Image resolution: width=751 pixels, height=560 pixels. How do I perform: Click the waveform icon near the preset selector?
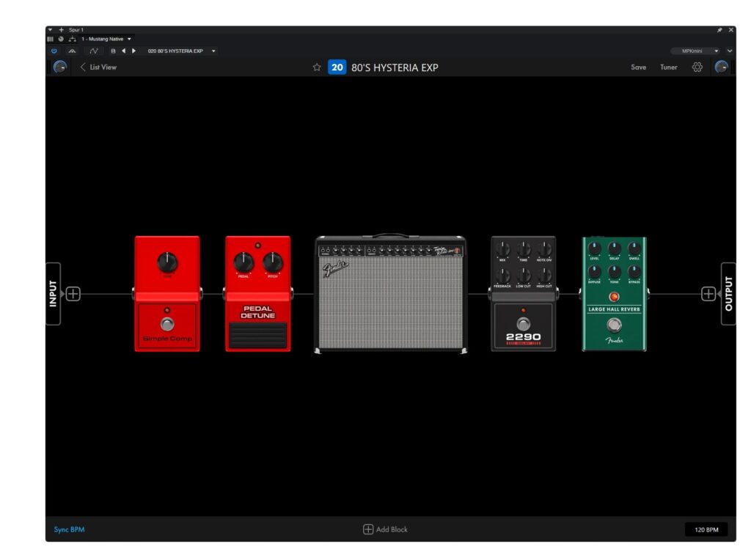93,51
